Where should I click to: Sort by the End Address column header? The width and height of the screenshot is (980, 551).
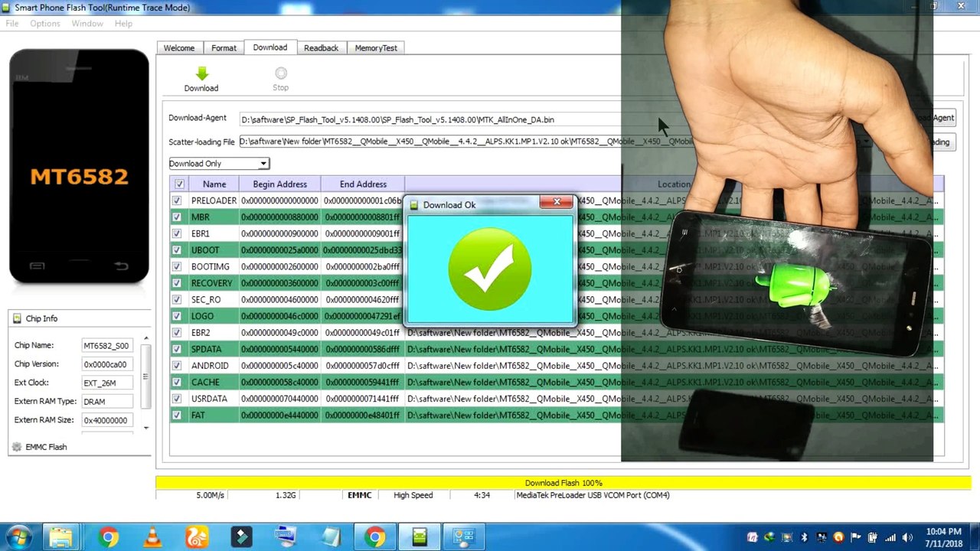[363, 184]
